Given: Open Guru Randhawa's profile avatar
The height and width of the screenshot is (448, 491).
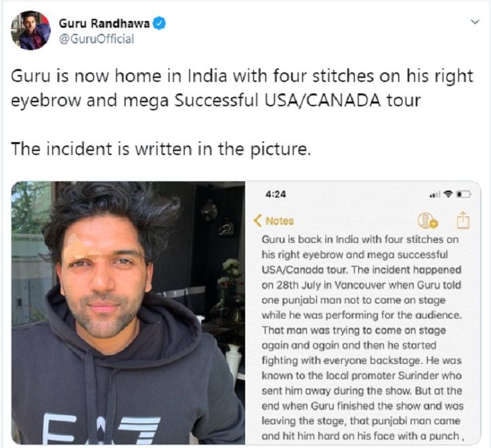Looking at the screenshot, I should (x=30, y=30).
